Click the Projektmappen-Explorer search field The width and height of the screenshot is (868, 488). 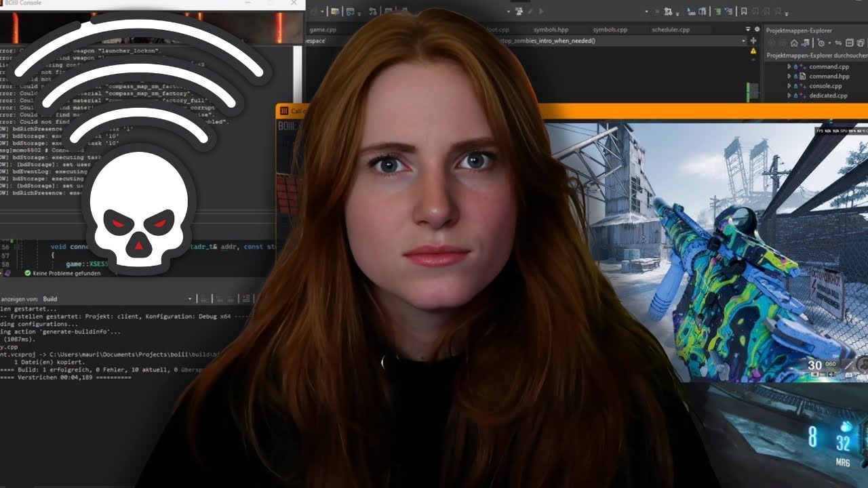point(816,55)
